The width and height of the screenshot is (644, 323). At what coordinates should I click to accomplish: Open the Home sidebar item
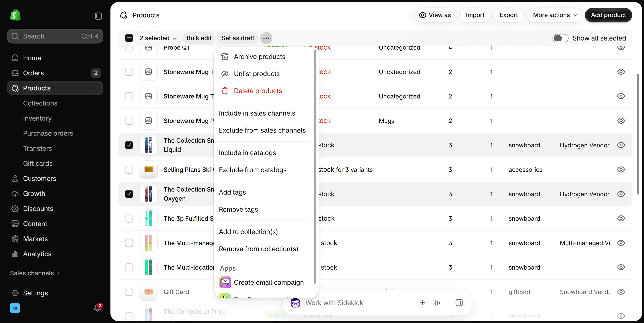[55, 58]
